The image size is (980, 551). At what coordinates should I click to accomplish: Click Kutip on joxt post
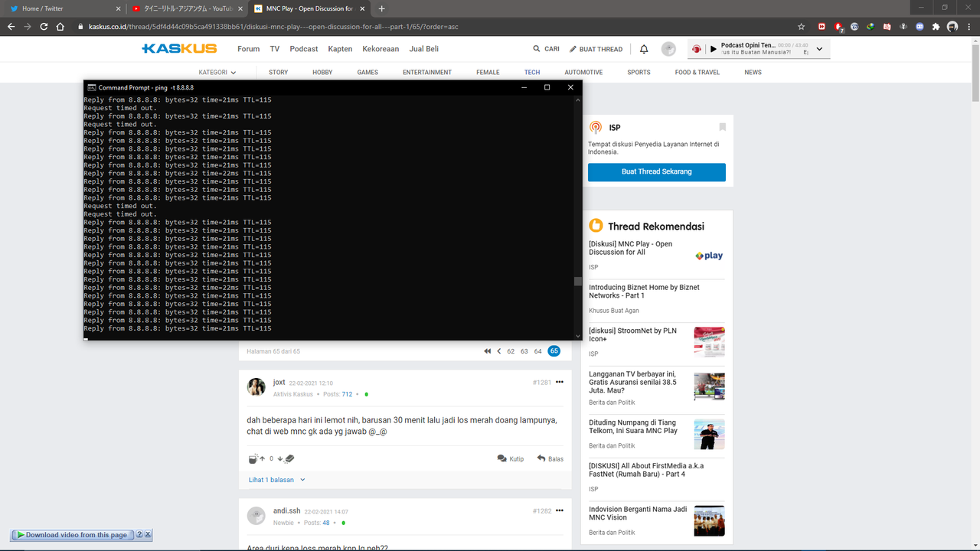(511, 458)
